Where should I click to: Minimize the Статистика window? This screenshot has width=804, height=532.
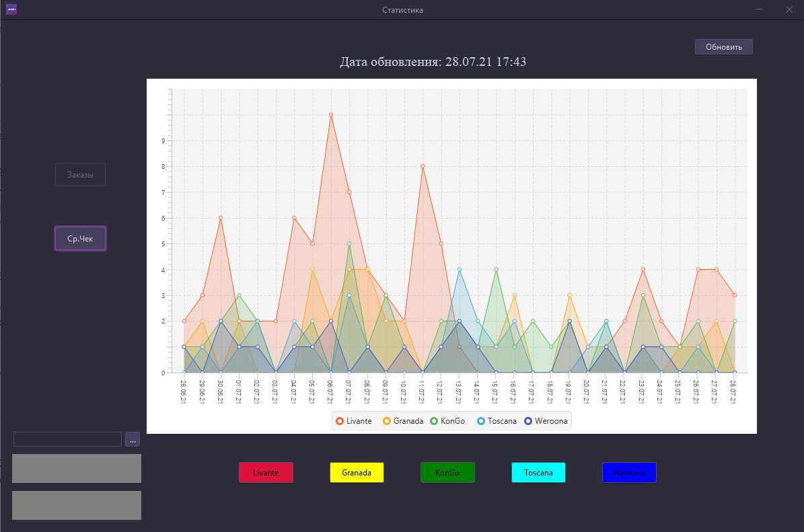click(x=760, y=9)
